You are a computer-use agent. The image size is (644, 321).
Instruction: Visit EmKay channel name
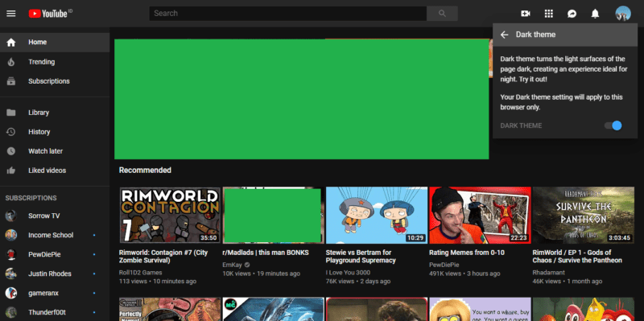232,265
